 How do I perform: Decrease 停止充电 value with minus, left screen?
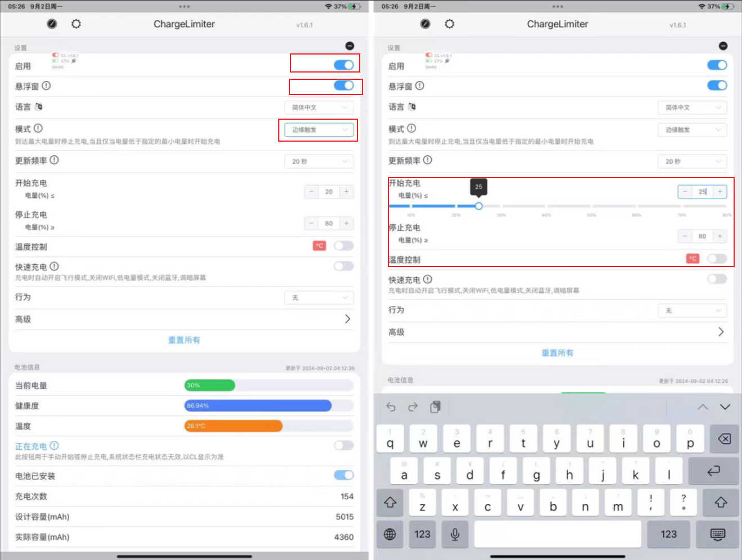coord(311,223)
